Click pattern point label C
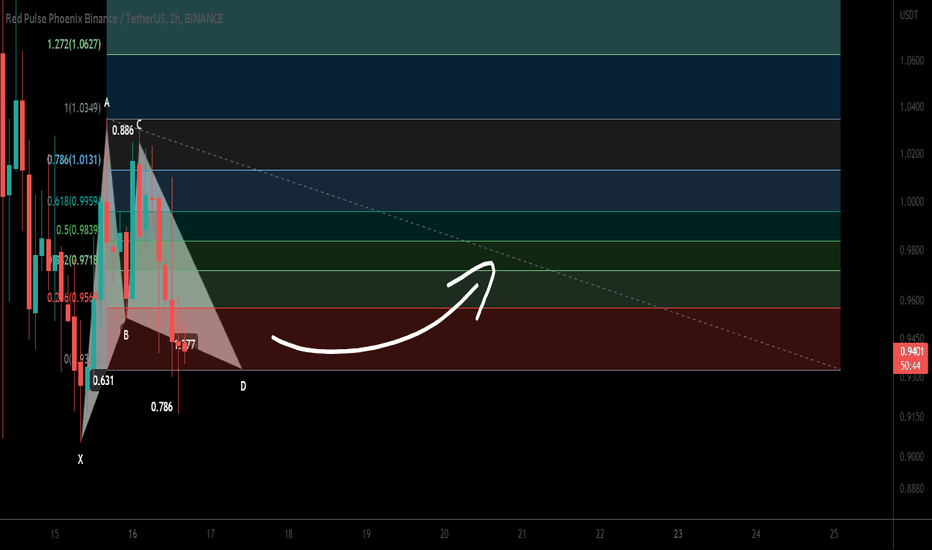This screenshot has height=550, width=932. (x=139, y=124)
